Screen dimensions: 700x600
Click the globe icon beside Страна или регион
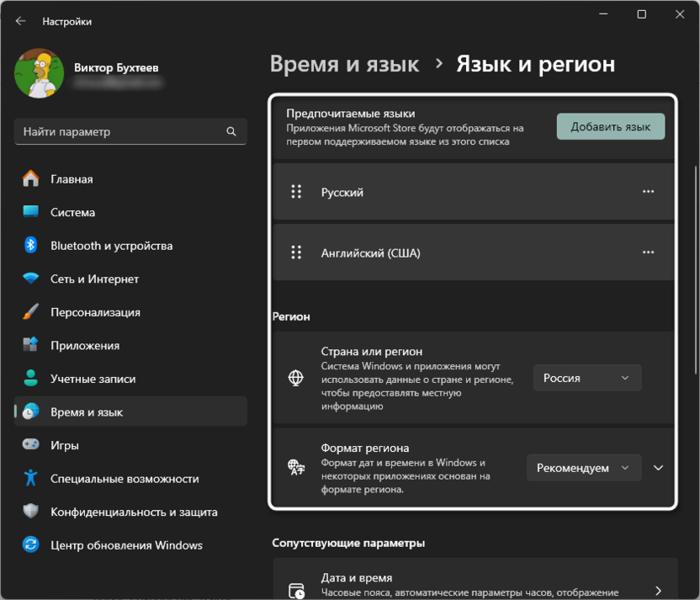[x=295, y=378]
